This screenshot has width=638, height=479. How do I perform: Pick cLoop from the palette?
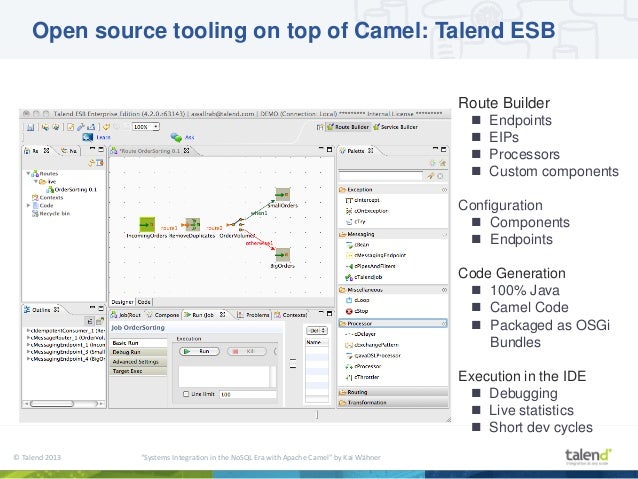(357, 300)
